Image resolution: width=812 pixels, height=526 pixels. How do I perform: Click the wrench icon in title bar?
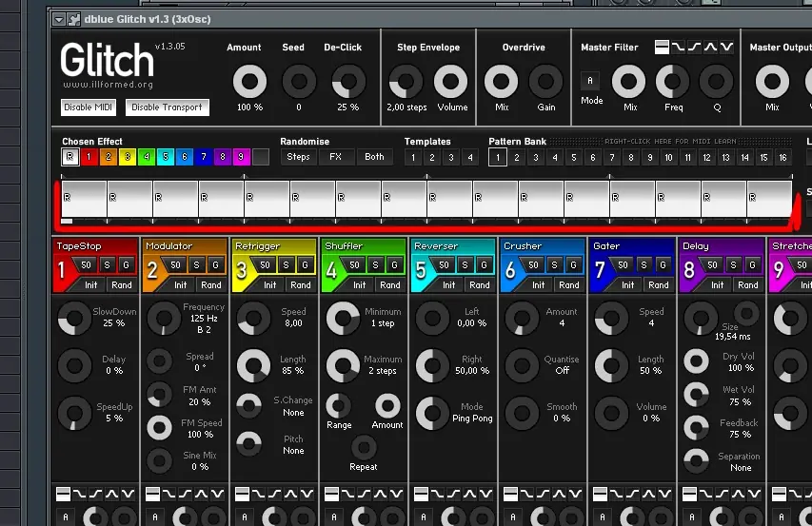coord(74,20)
